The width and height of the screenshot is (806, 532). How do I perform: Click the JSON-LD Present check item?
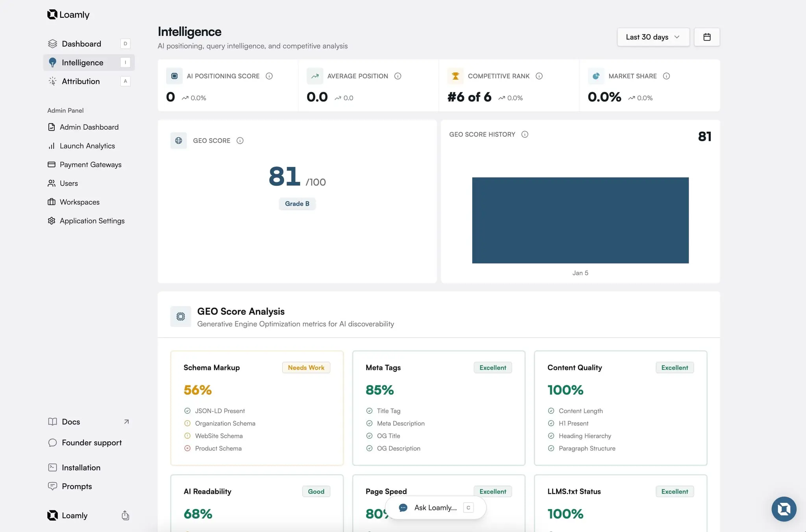coord(214,411)
